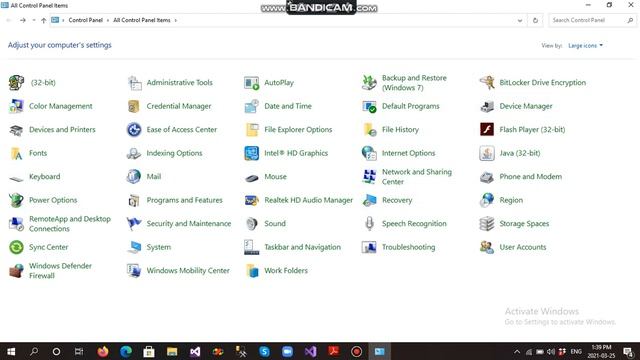
Task: Open the Fonts icon
Action: tap(16, 153)
